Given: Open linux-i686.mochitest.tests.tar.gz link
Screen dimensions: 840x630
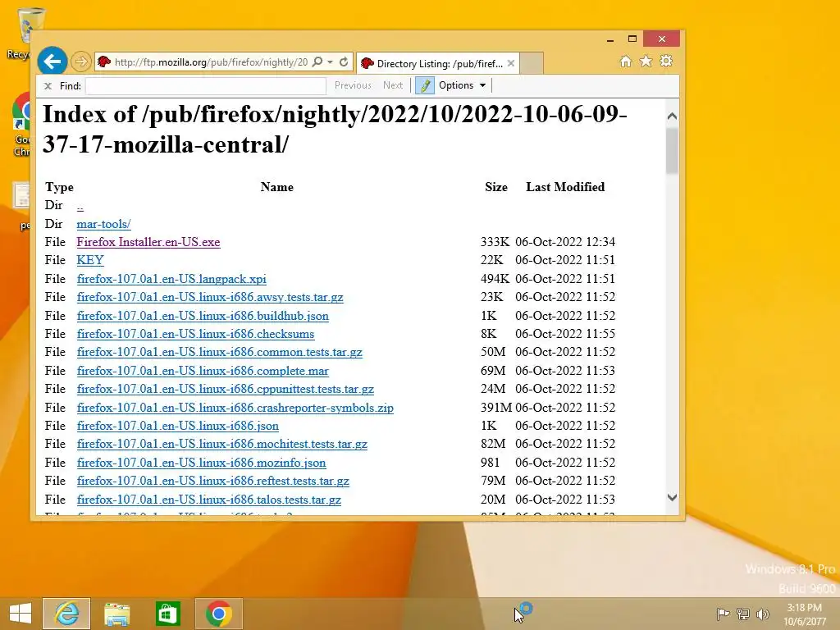Looking at the screenshot, I should (221, 445).
